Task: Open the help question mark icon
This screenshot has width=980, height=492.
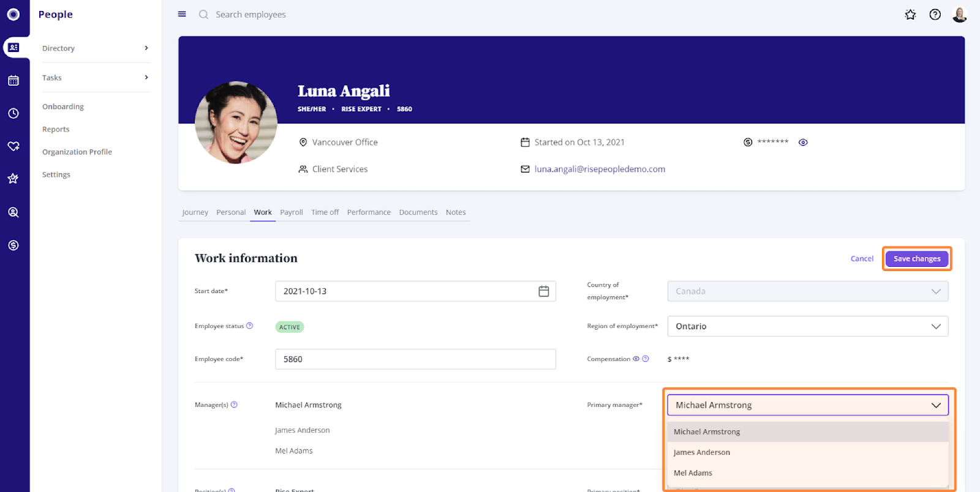Action: coord(935,15)
